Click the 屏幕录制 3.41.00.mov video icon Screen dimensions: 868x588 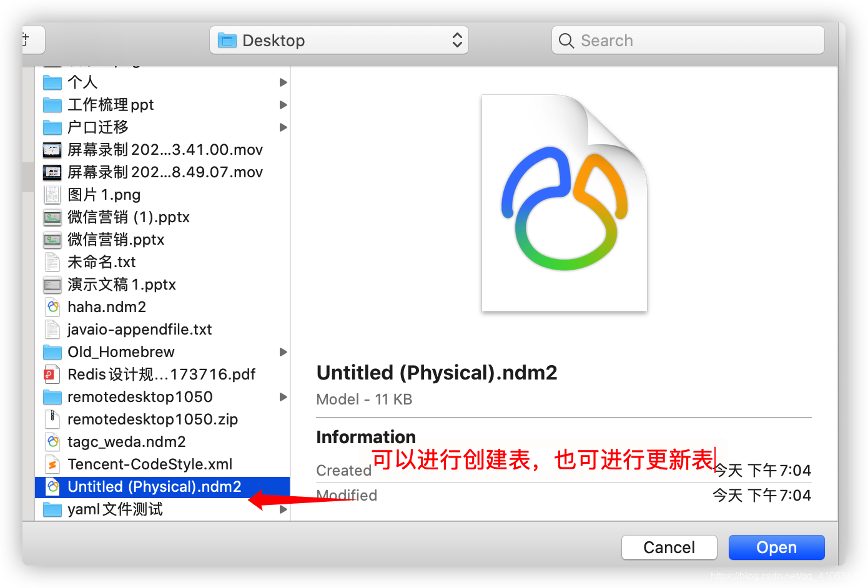pyautogui.click(x=52, y=149)
